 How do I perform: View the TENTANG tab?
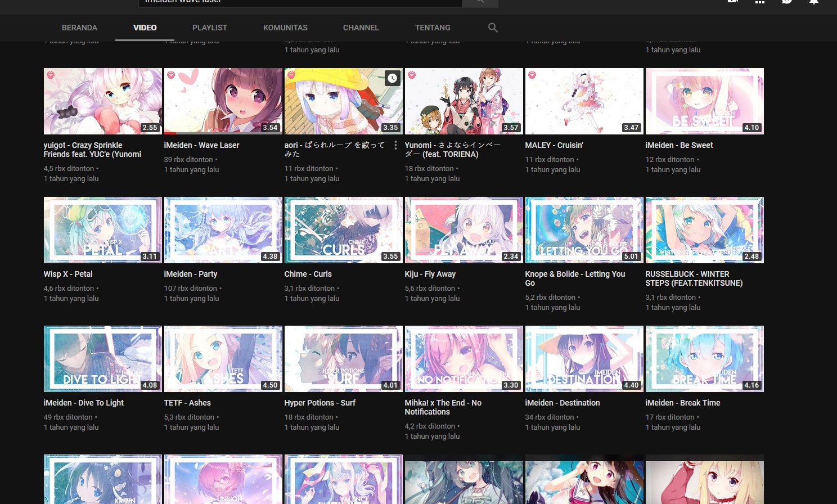click(433, 28)
